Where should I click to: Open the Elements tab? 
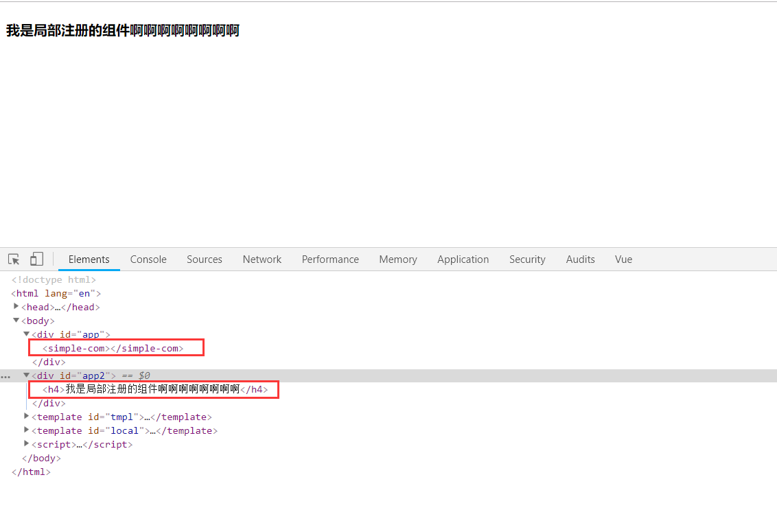(89, 259)
